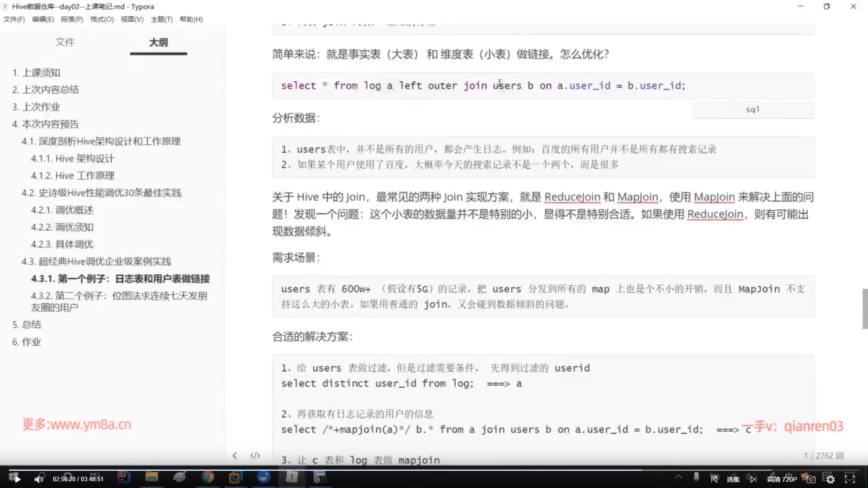Screen dimensions: 868x488
Task: Open Chrome from the taskbar
Action: click(x=208, y=477)
